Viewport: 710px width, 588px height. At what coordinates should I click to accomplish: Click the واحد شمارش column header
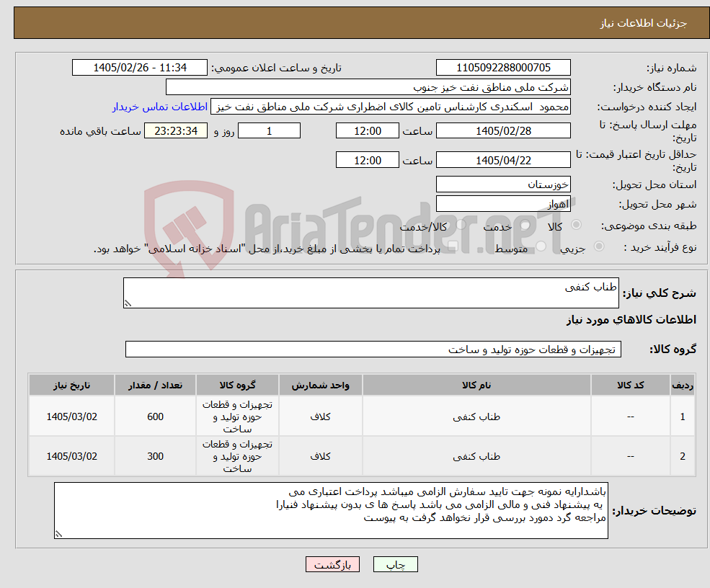coord(320,386)
